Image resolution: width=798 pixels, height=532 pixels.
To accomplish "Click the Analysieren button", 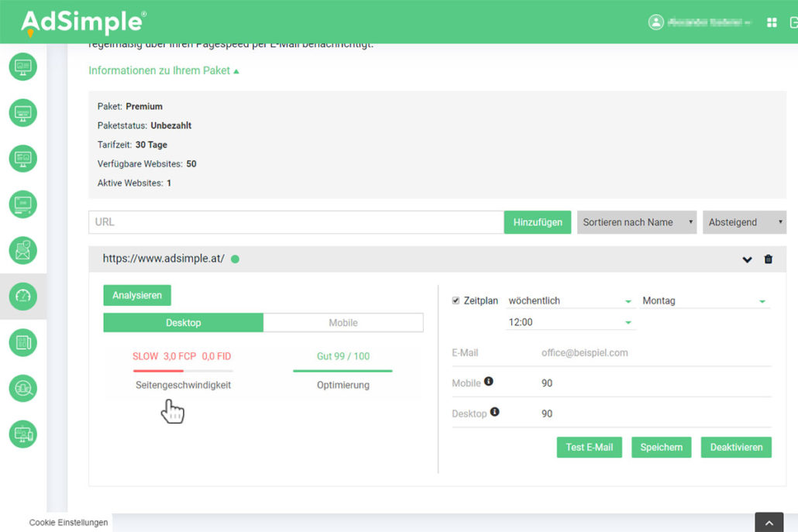I will pos(137,296).
